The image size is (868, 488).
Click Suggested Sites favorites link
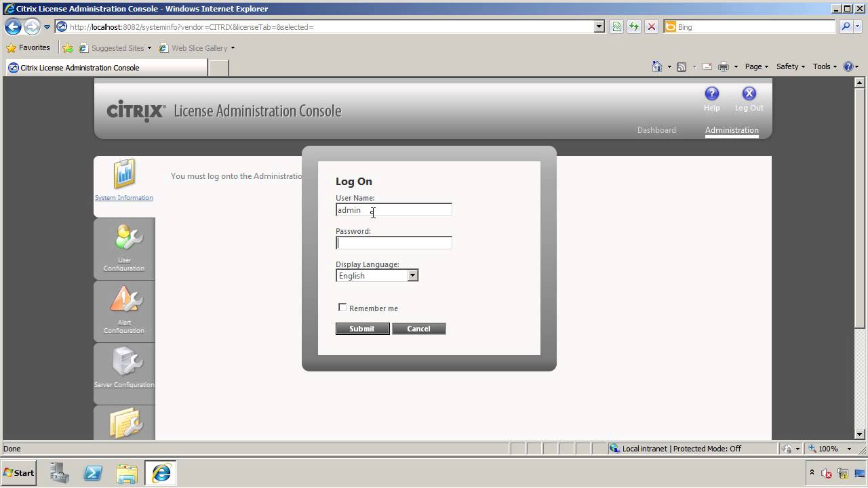coord(115,48)
